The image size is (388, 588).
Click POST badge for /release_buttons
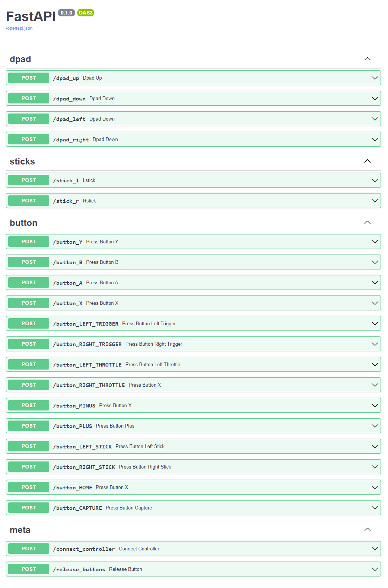(29, 569)
